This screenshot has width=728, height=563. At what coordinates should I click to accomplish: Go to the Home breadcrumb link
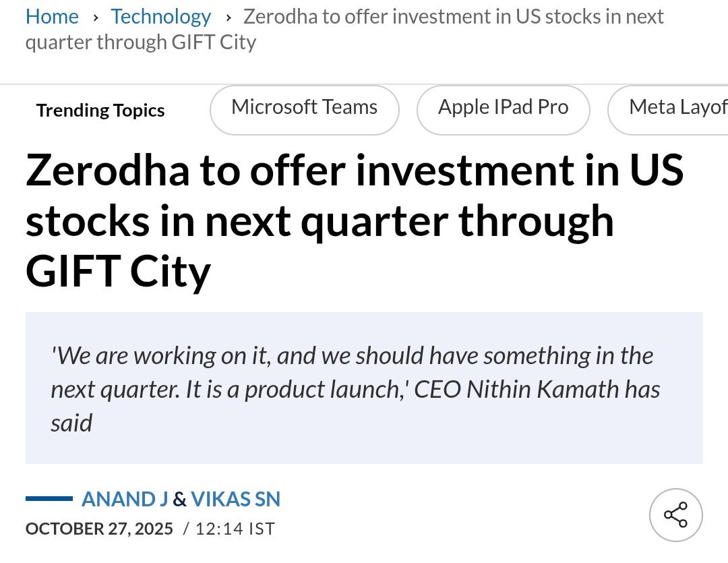pyautogui.click(x=52, y=16)
